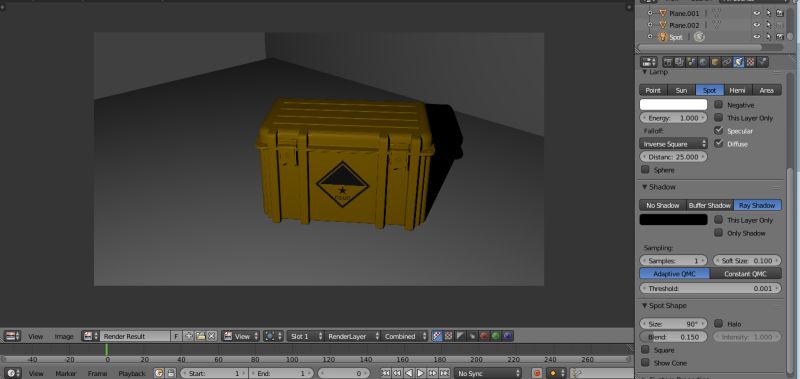Select Sun lamp type
This screenshot has height=379, width=800.
(682, 90)
